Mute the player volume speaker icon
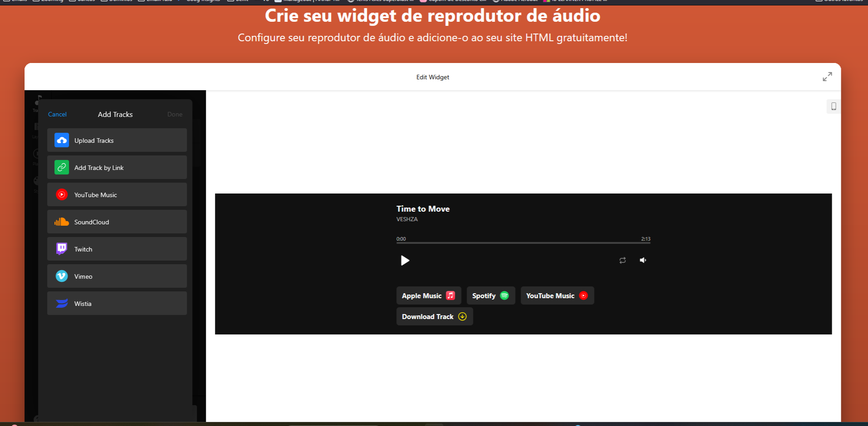868x426 pixels. click(x=643, y=260)
